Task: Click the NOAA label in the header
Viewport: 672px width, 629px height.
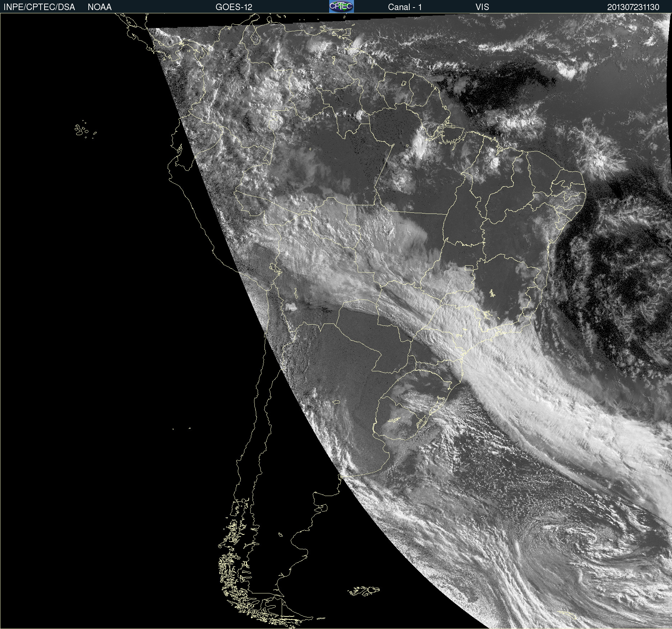Action: (100, 7)
